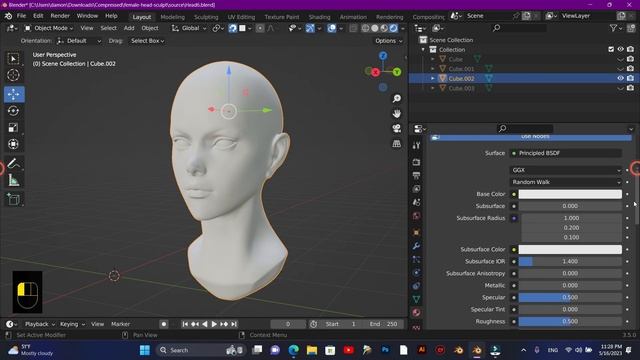Open the Output properties tab

[416, 176]
